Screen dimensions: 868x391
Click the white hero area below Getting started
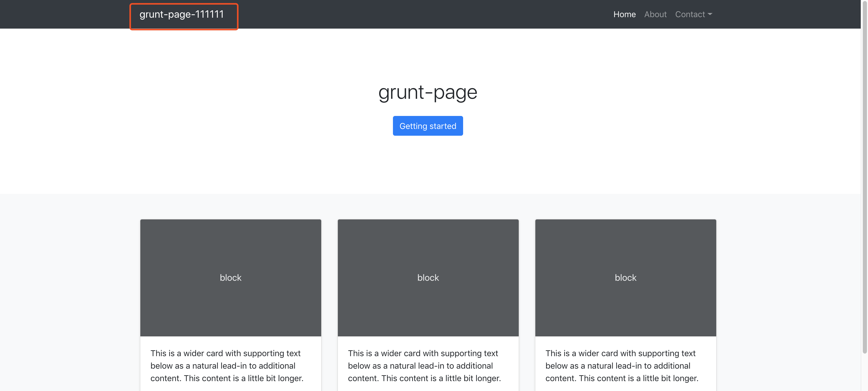428,165
